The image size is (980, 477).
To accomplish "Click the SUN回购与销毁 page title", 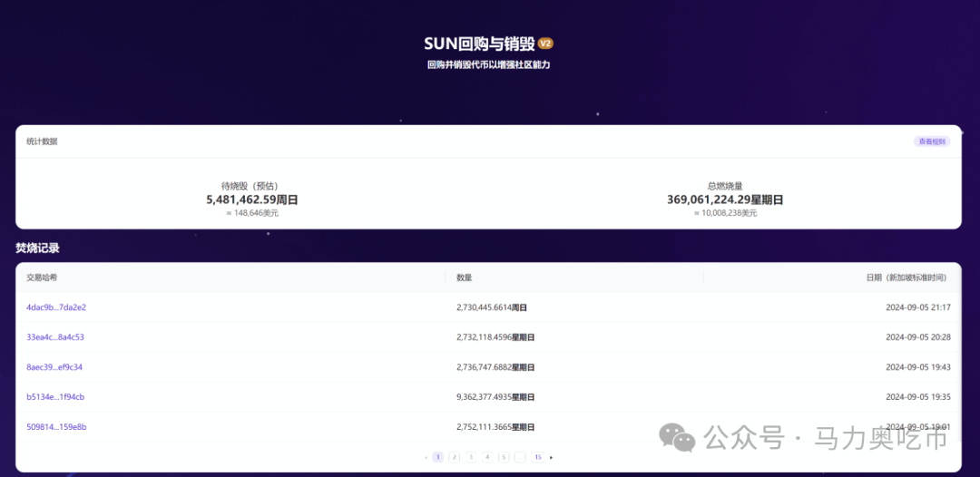I will [479, 44].
